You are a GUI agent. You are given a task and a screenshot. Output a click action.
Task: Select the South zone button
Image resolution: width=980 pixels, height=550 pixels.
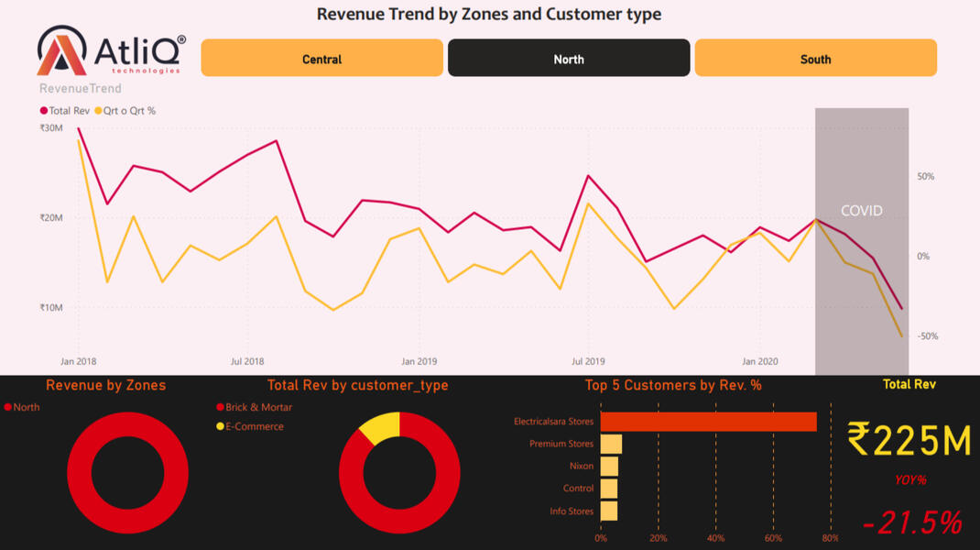815,59
